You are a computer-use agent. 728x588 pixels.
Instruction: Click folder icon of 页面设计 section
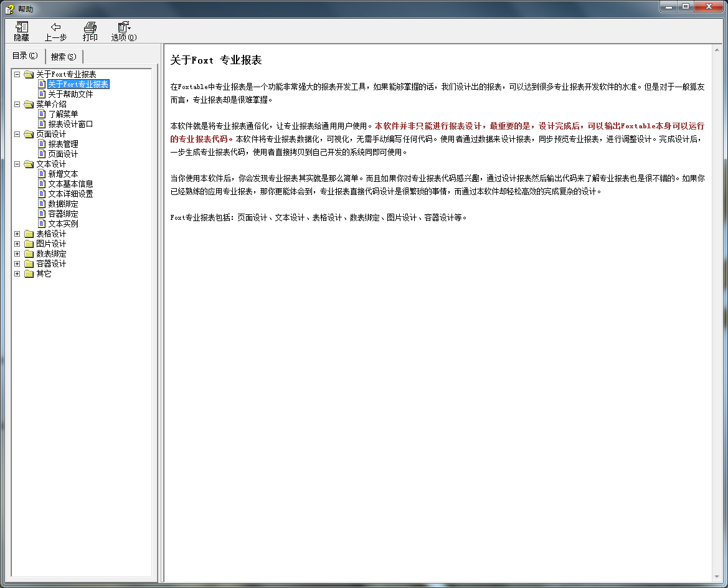(29, 134)
